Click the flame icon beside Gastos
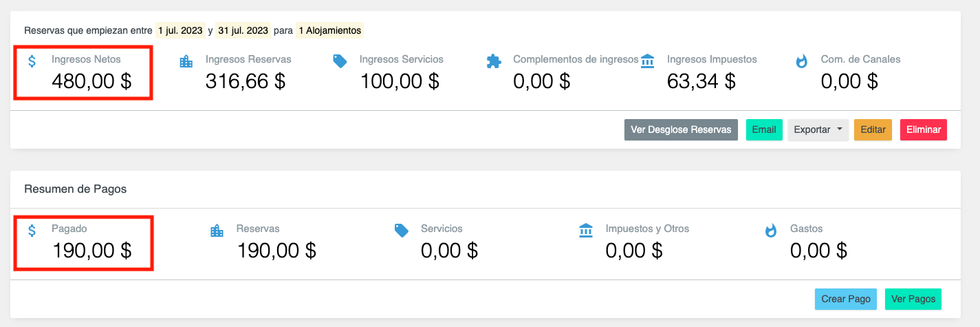The image size is (980, 327). pyautogui.click(x=771, y=231)
